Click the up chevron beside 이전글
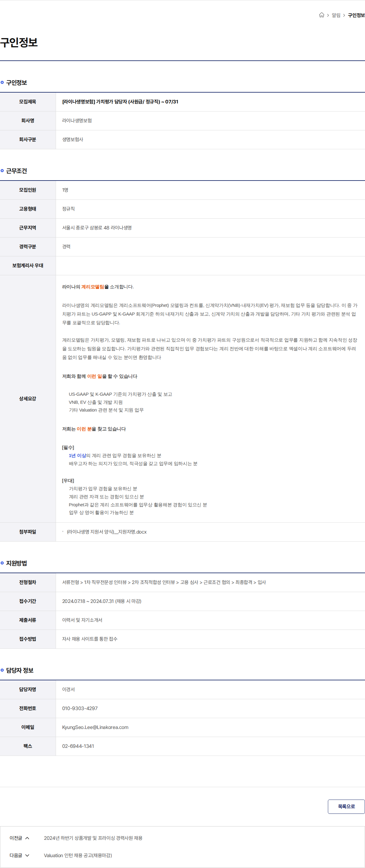This screenshot has width=365, height=868. pos(27,838)
